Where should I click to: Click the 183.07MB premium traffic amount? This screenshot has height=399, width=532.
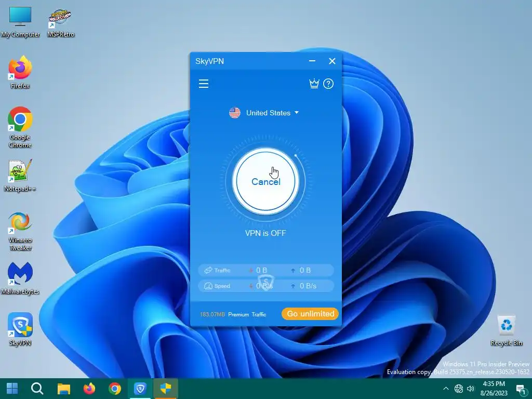212,314
